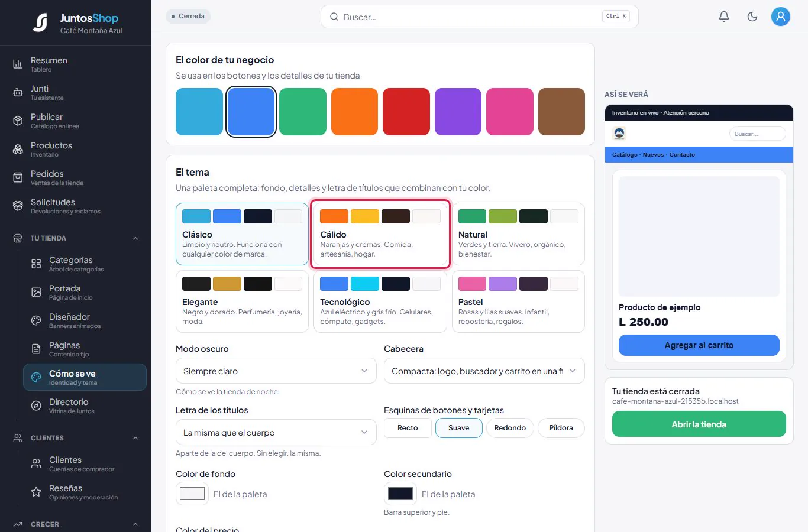Open the Portada menu item

[85, 292]
